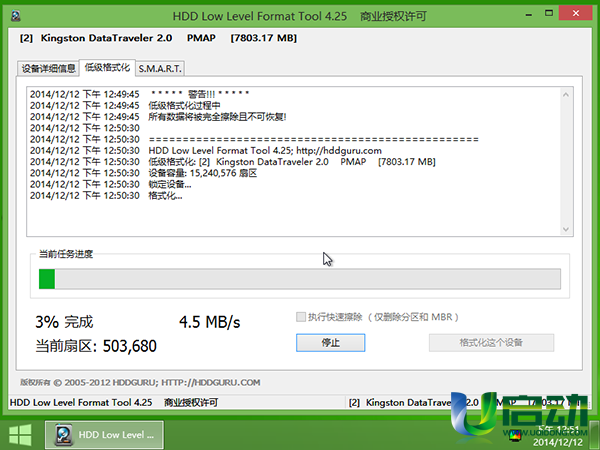The width and height of the screenshot is (600, 450).
Task: Click the 警告!!! log line
Action: (x=140, y=94)
